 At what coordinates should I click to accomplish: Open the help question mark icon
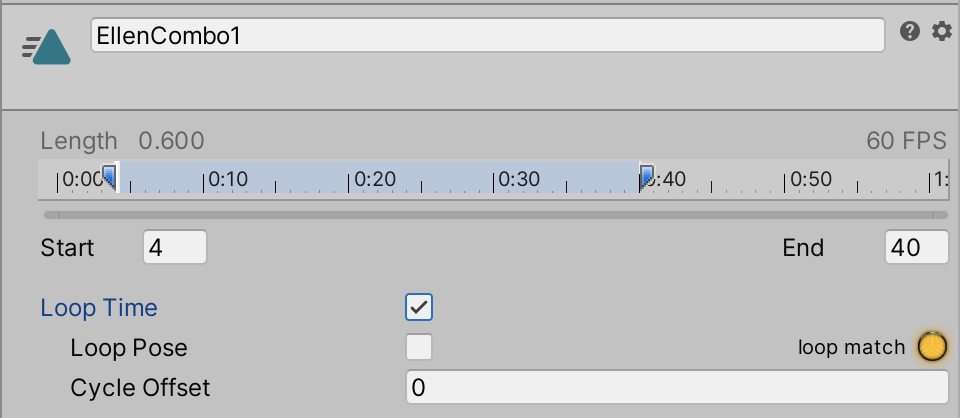[x=909, y=32]
